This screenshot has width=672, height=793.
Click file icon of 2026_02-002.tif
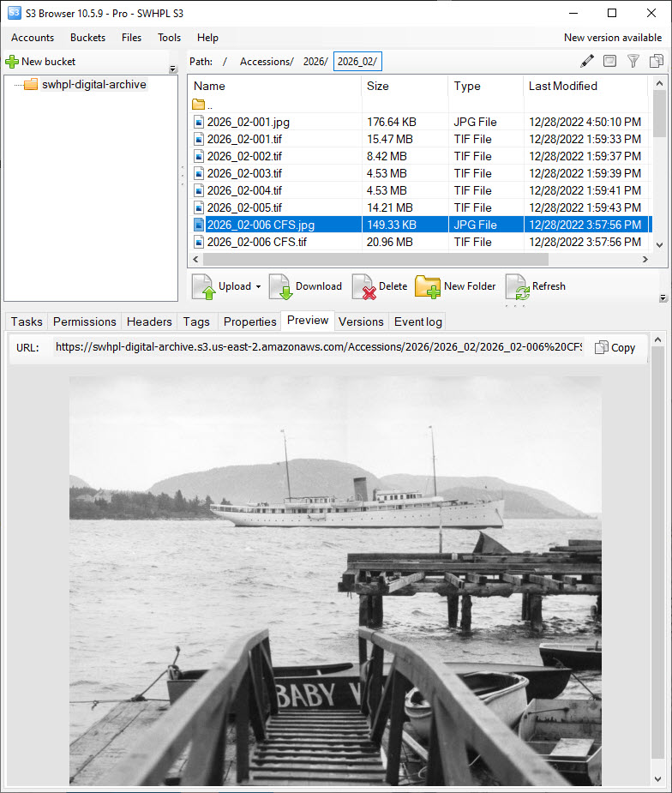[x=199, y=156]
